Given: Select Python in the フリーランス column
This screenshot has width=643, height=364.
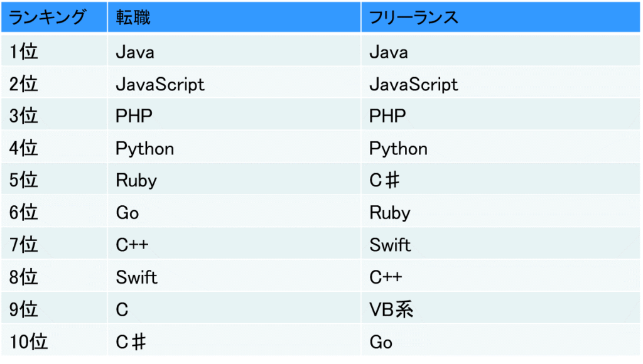Looking at the screenshot, I should point(398,149).
